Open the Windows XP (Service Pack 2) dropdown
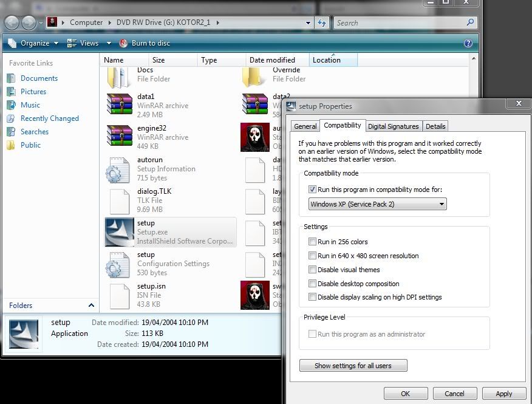The width and height of the screenshot is (532, 404). point(377,204)
